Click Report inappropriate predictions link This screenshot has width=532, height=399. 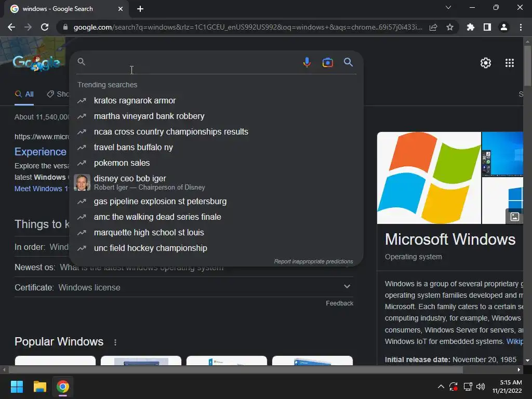pos(313,261)
